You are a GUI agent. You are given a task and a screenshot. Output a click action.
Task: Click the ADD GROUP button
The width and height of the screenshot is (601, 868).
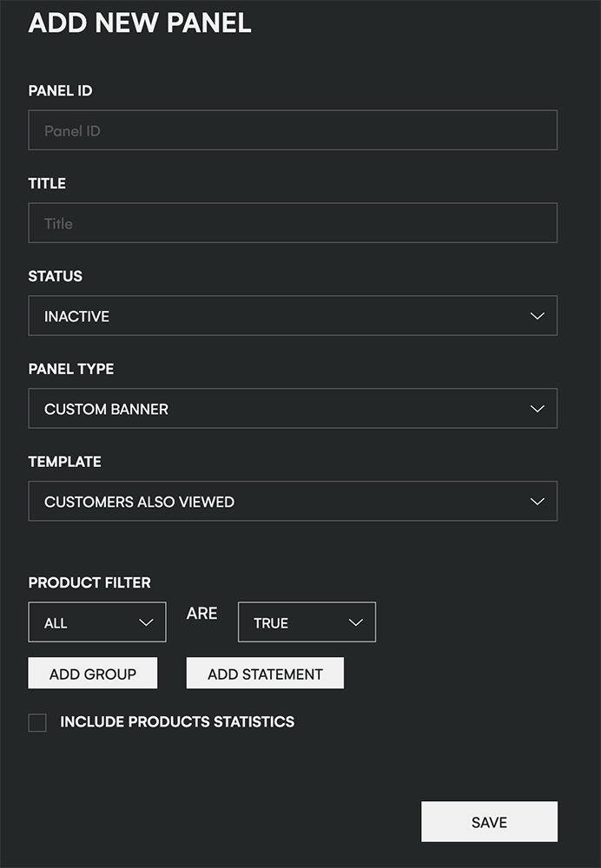(93, 674)
